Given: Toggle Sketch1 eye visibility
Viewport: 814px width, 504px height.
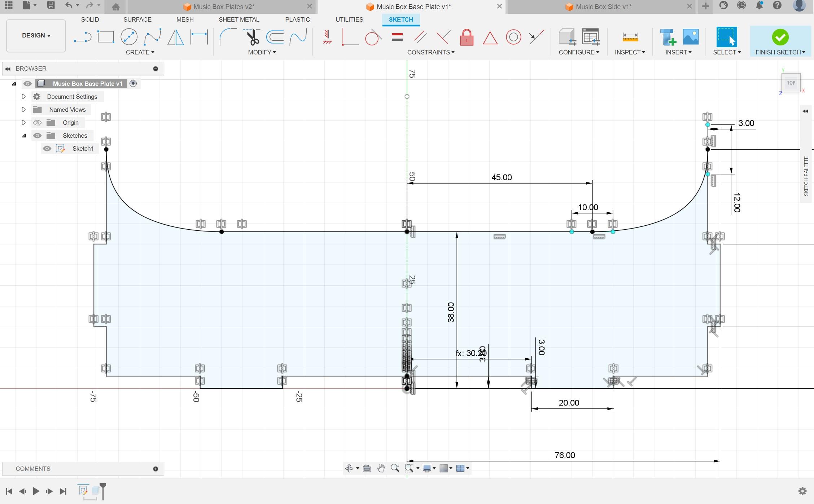Looking at the screenshot, I should 47,149.
